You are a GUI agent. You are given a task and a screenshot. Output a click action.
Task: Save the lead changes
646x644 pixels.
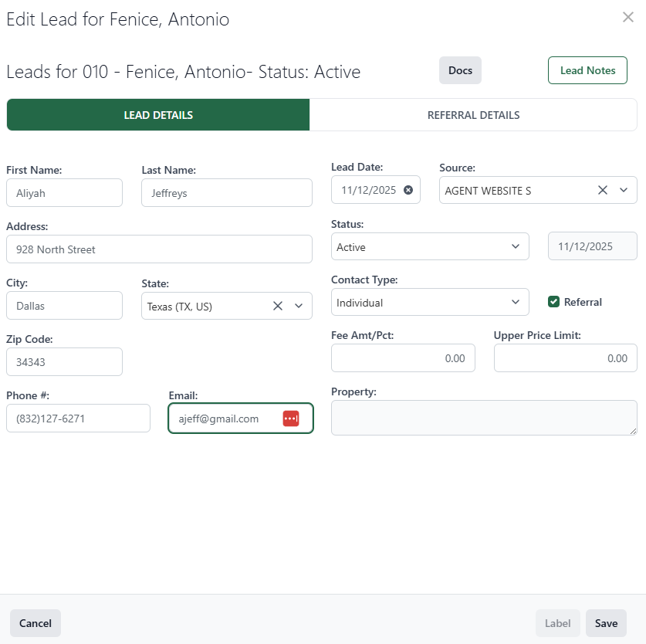tap(606, 623)
